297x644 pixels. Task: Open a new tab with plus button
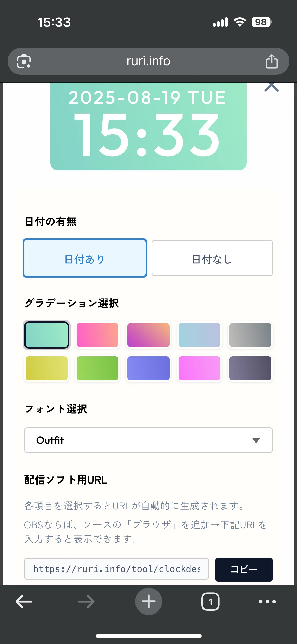(148, 601)
